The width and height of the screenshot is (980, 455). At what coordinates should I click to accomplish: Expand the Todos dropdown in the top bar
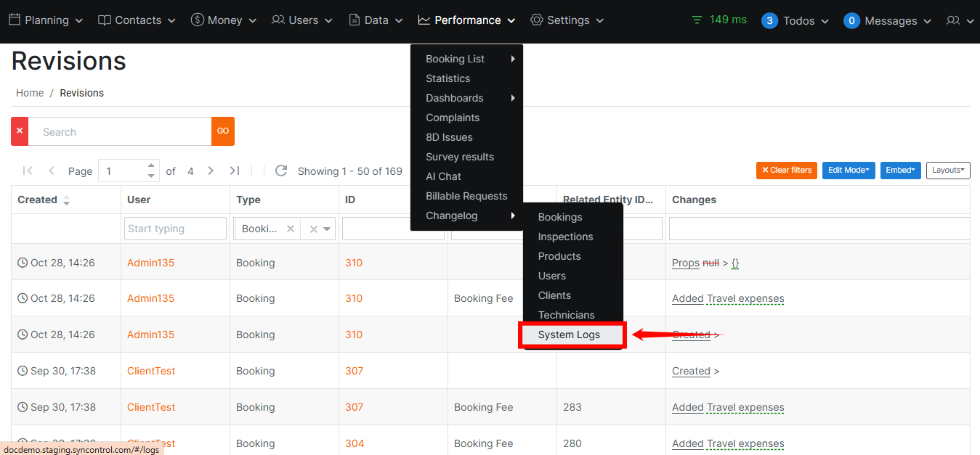pyautogui.click(x=795, y=20)
